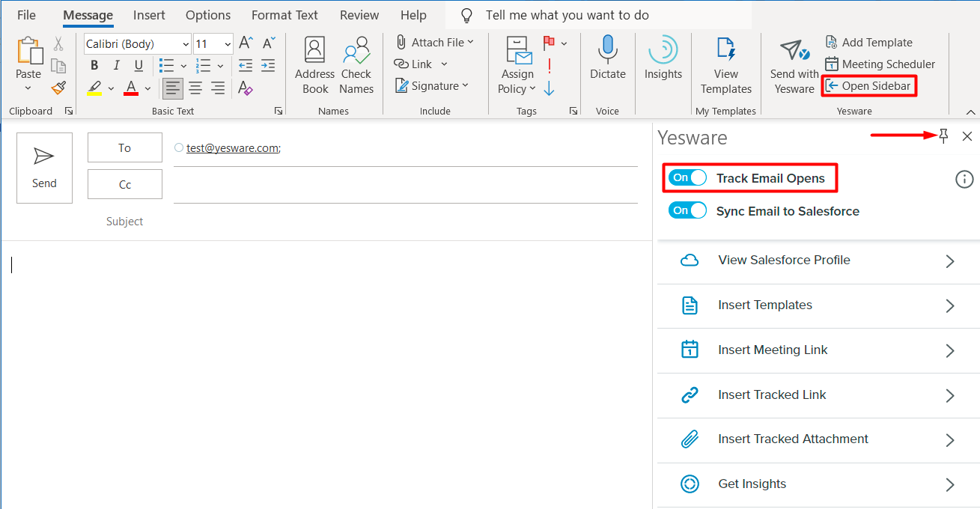
Task: Click the font color red swatch
Action: [x=131, y=88]
